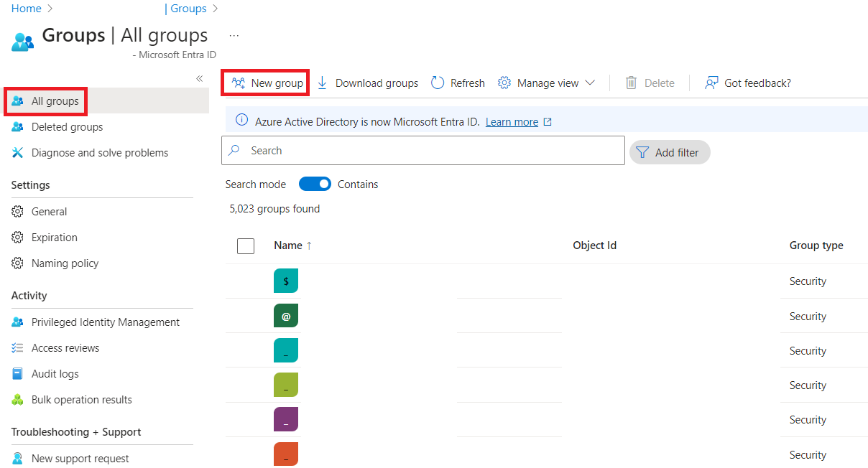Click the teal $ group avatar

click(x=286, y=281)
